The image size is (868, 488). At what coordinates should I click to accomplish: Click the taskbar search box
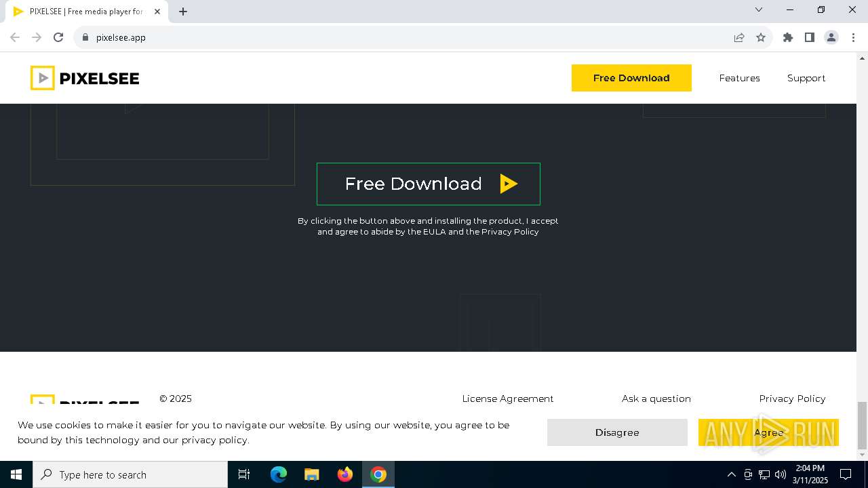(x=130, y=474)
